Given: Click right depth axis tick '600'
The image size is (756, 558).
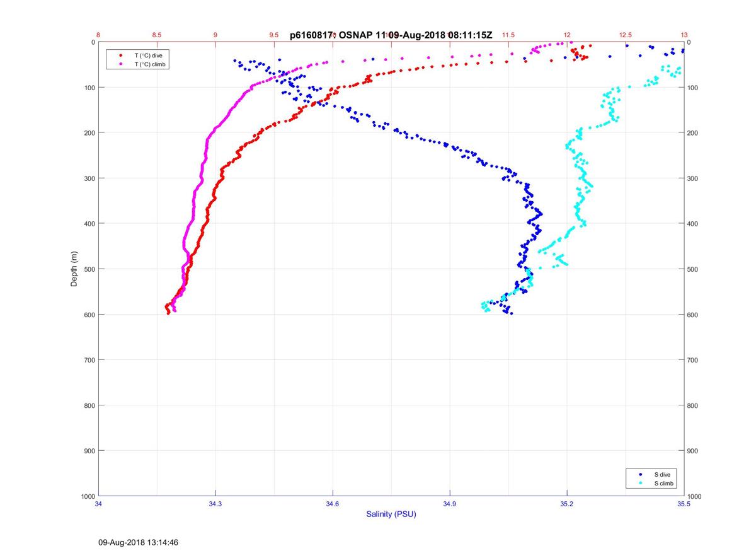Looking at the screenshot, I should coord(692,315).
